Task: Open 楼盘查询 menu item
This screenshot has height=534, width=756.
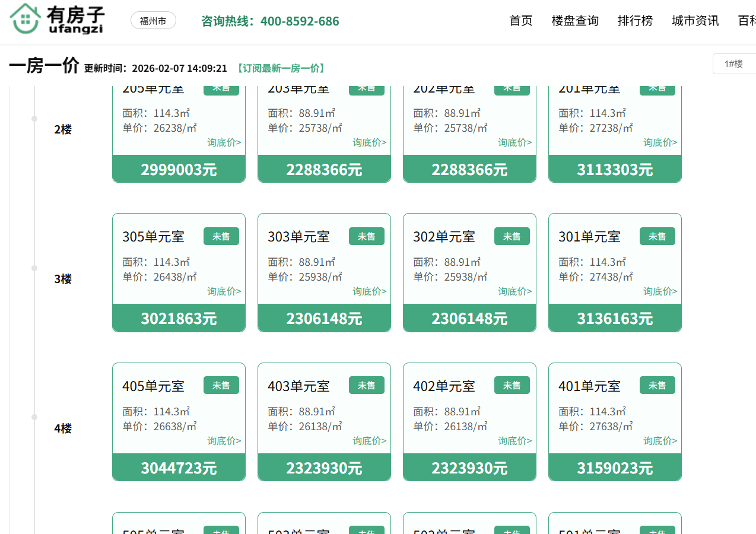Action: pyautogui.click(x=575, y=21)
